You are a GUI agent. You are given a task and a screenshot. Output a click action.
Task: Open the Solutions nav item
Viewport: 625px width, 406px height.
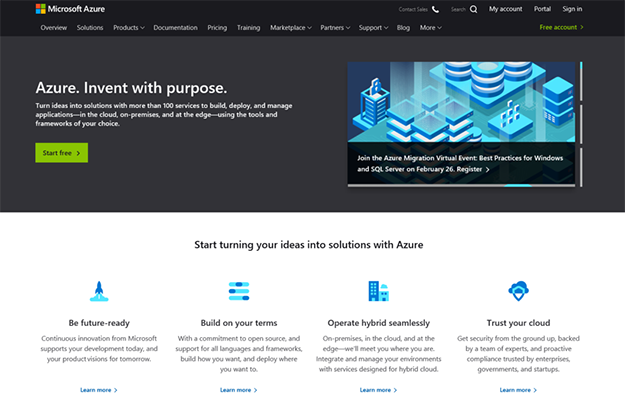[90, 27]
